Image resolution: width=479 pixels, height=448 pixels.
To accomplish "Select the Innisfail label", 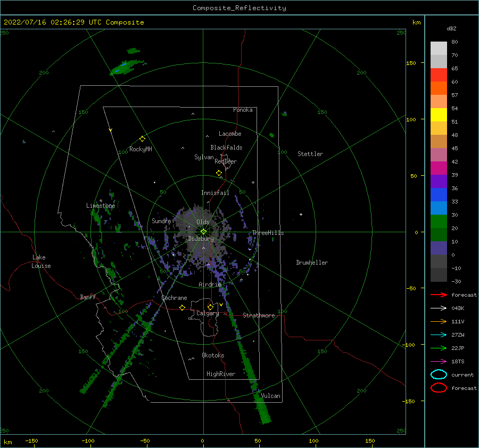I will click(x=215, y=193).
